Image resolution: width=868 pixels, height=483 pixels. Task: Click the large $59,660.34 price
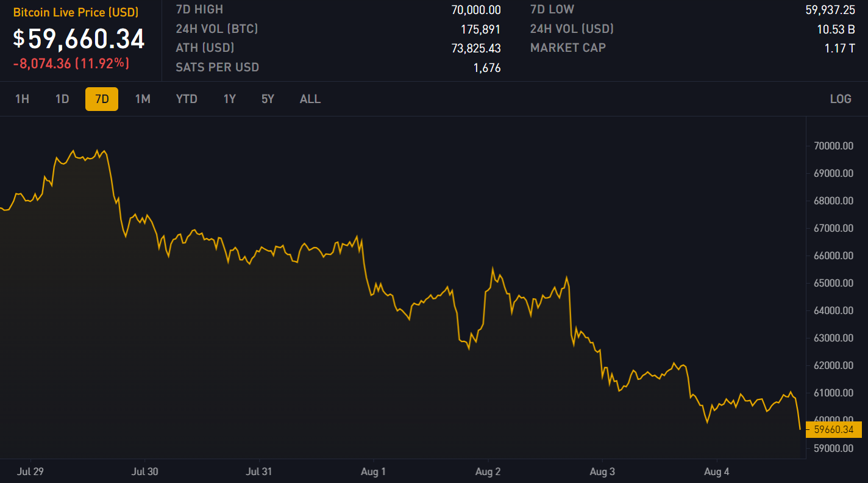click(x=79, y=39)
